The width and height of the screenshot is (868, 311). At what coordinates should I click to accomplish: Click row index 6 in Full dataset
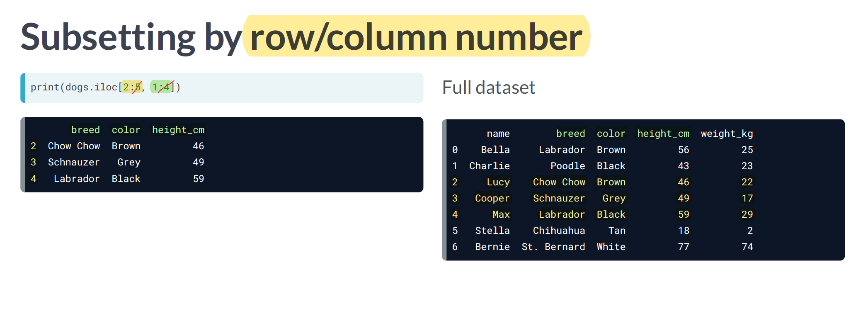[455, 247]
